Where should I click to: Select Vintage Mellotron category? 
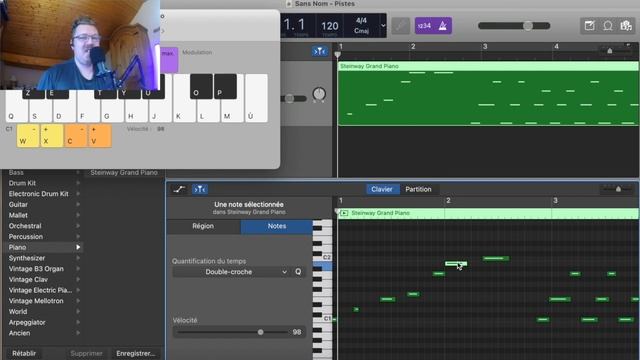tap(43, 301)
